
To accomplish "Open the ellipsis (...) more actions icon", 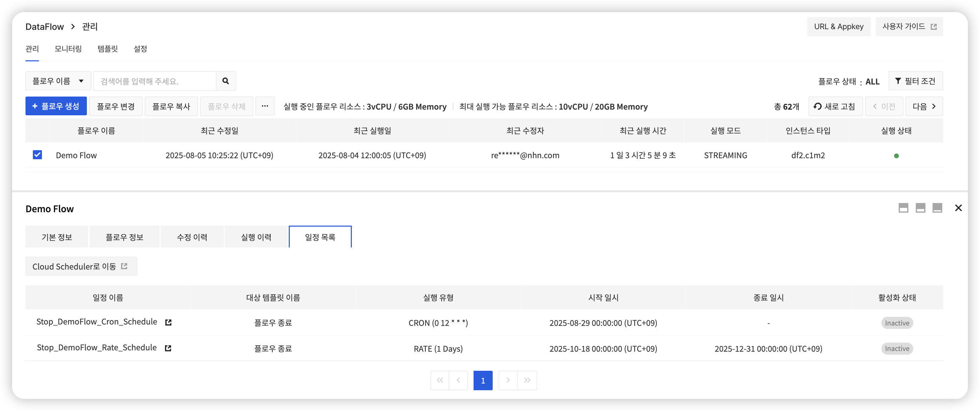I will [265, 106].
